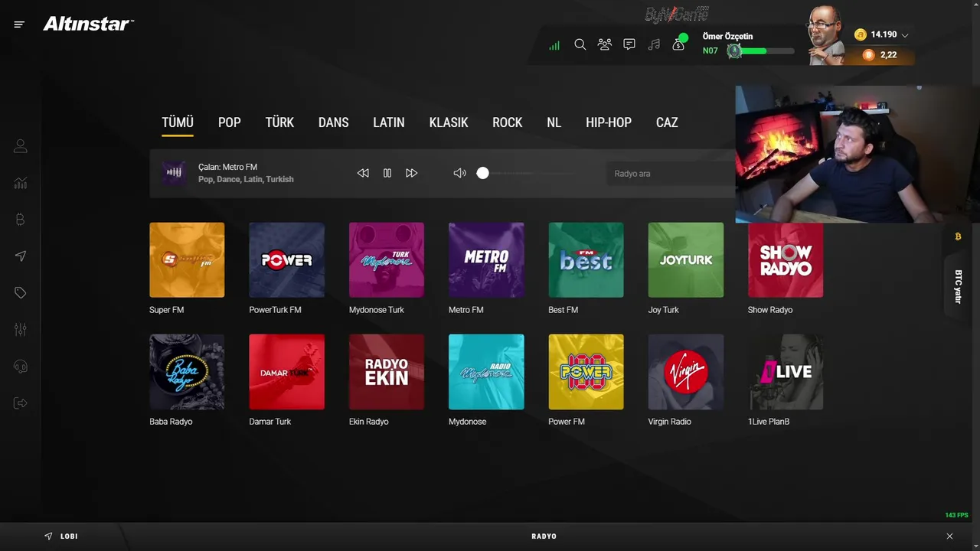This screenshot has width=980, height=551.
Task: Select the POP category tab
Action: click(230, 122)
